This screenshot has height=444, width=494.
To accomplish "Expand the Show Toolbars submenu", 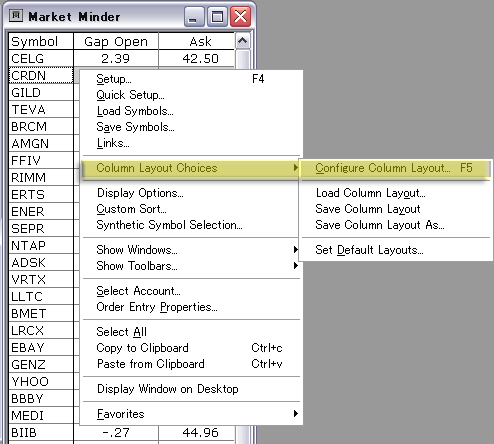I will (191, 266).
